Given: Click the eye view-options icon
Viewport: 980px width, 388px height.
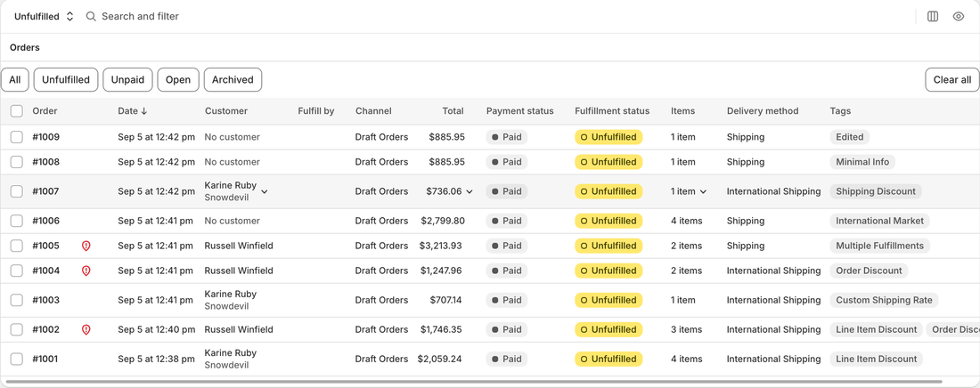Looking at the screenshot, I should coord(958,16).
